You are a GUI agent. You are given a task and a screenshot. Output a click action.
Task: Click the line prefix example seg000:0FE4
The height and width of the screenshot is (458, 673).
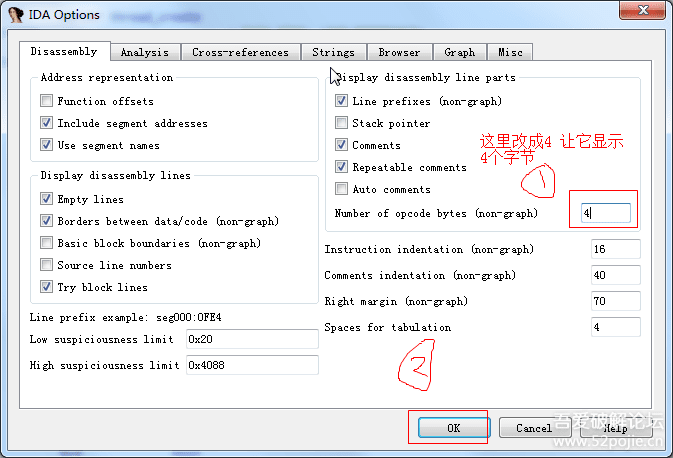click(189, 318)
